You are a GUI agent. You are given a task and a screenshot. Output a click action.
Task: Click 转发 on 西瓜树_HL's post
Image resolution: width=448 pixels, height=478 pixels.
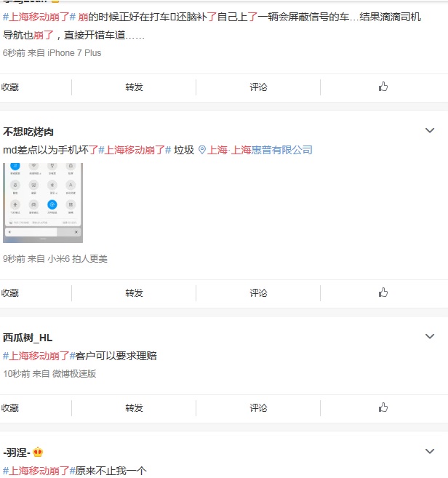coord(134,407)
